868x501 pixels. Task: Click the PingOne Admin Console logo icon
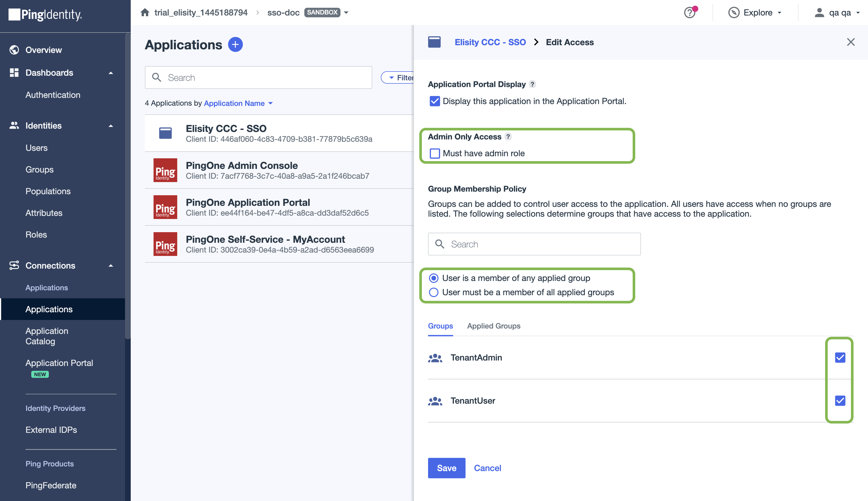[165, 170]
